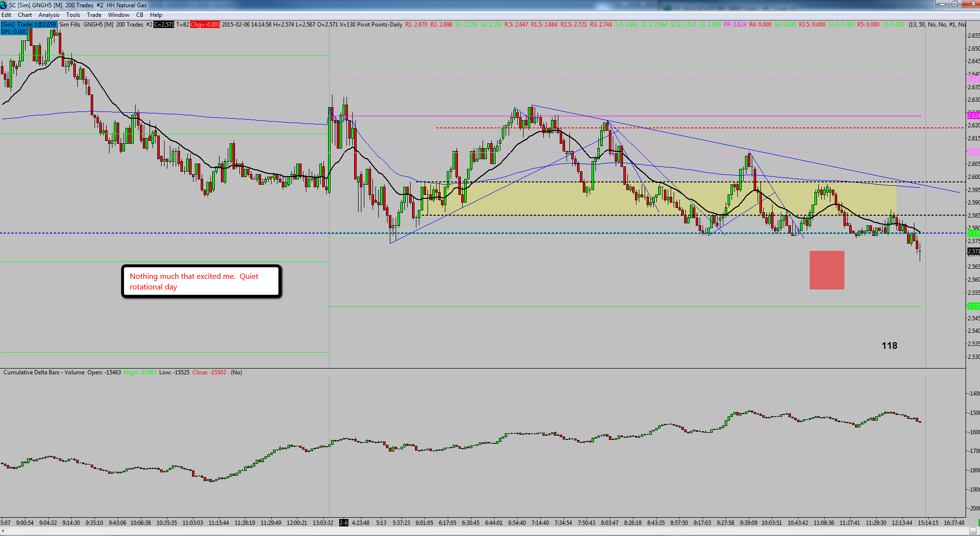Viewport: 980px width, 536px height.
Task: Click the 2.645 price scale label
Action: point(973,61)
